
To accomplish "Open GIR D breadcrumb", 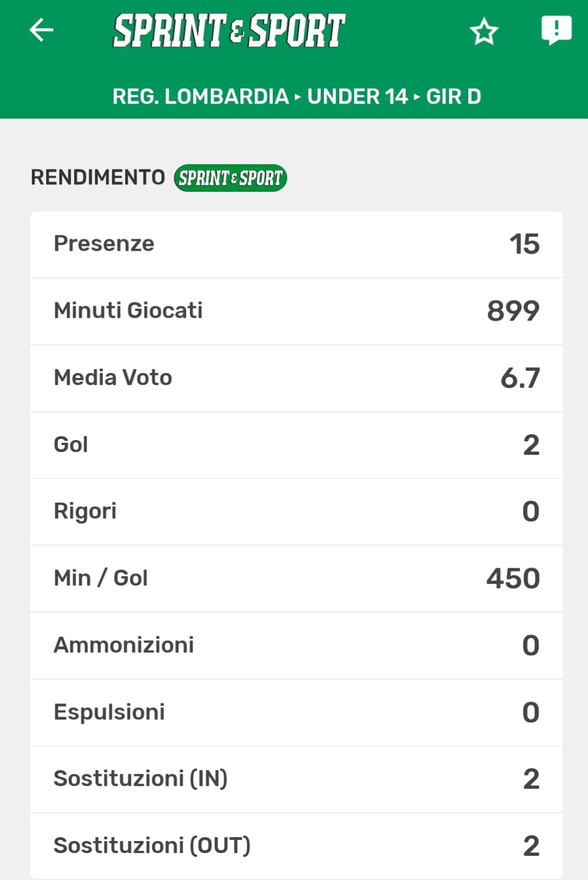I will [x=454, y=97].
